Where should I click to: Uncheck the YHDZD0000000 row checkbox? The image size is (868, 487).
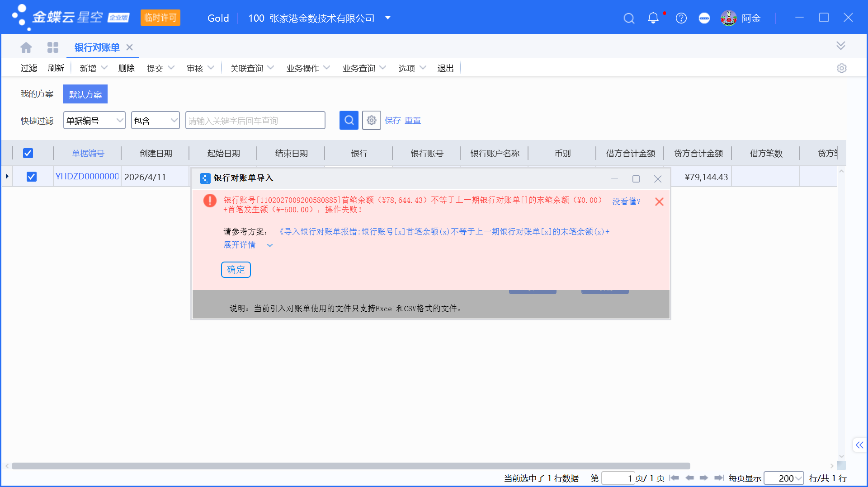32,177
